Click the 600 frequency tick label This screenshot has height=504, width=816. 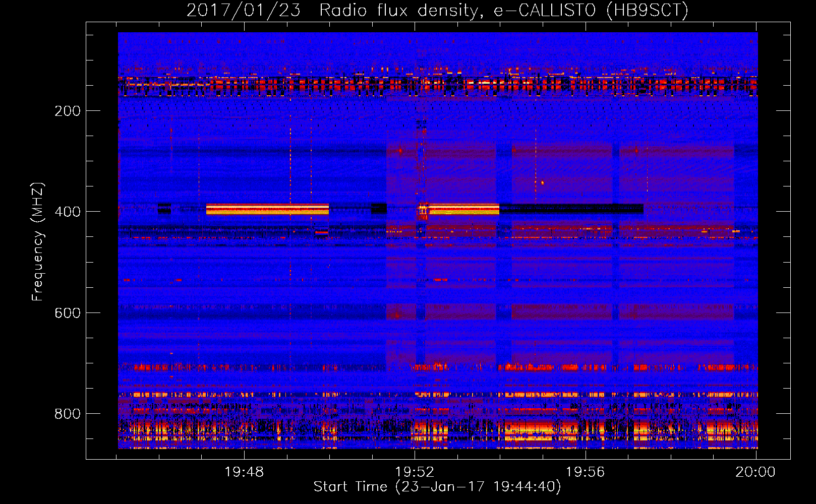(x=68, y=313)
